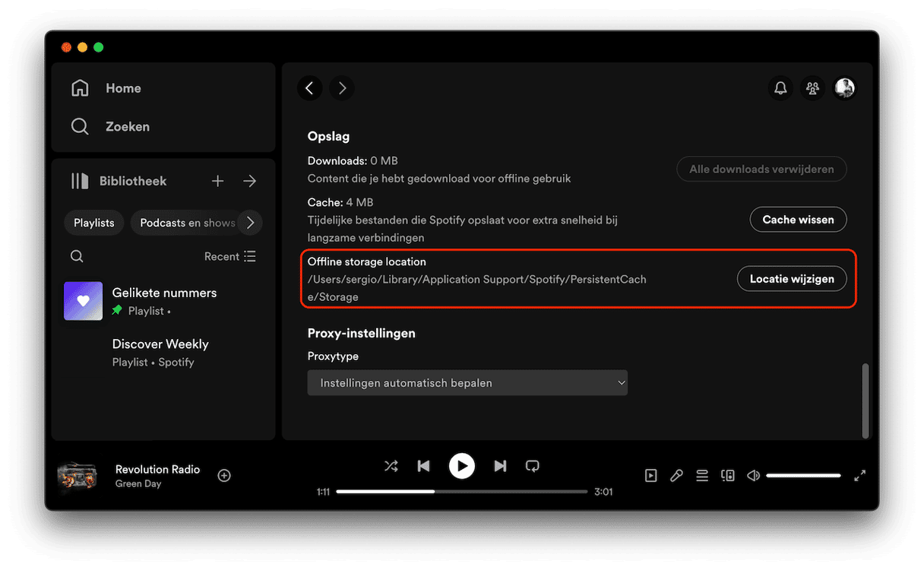
Task: Open notifications bell
Action: [780, 88]
